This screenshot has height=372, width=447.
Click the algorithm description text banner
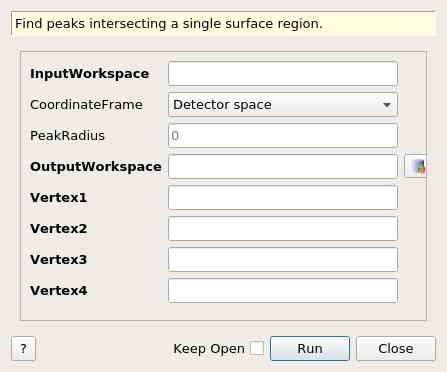point(223,24)
